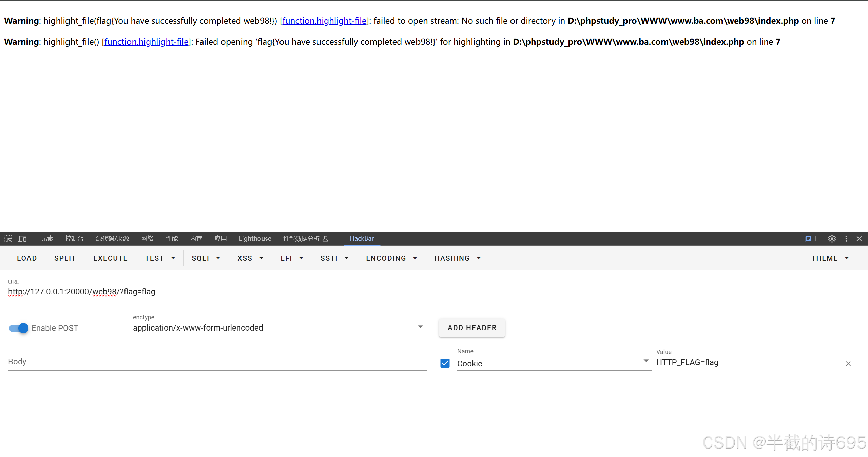868x457 pixels.
Task: Uncheck the Cookie header checkbox
Action: click(445, 363)
